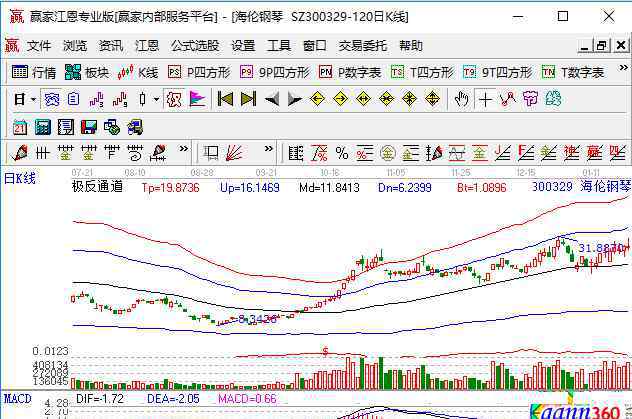Select the hand pan tool
The height and width of the screenshot is (419, 632).
(x=462, y=99)
